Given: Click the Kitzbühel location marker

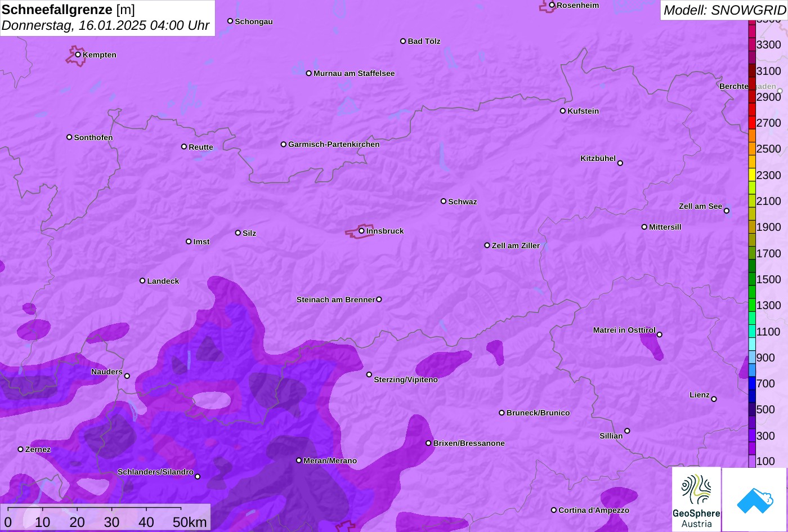Looking at the screenshot, I should click(620, 163).
